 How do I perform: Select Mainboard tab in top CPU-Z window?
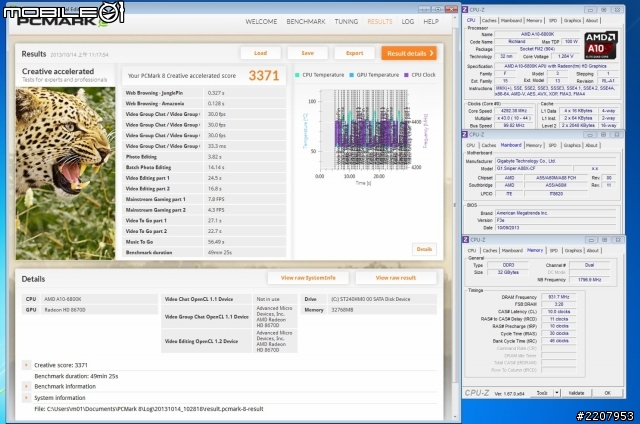(511, 20)
